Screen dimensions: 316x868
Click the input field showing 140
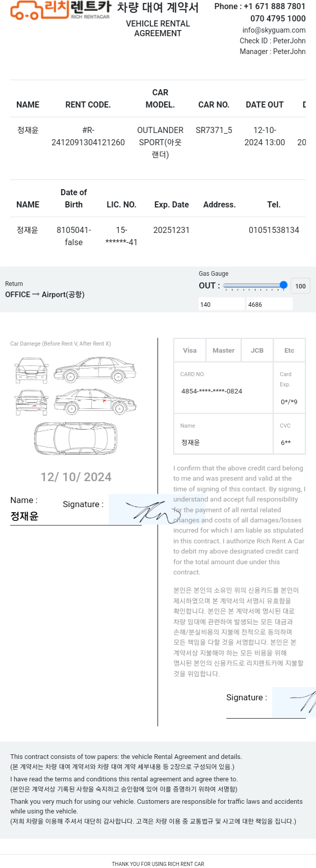point(222,304)
